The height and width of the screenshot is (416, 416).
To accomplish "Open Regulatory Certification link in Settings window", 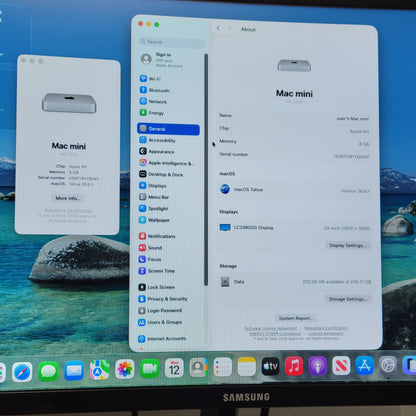I will 326,328.
